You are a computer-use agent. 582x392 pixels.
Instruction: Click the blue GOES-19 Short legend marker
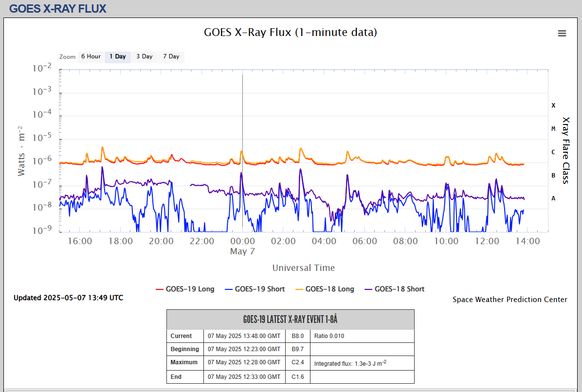(x=229, y=289)
